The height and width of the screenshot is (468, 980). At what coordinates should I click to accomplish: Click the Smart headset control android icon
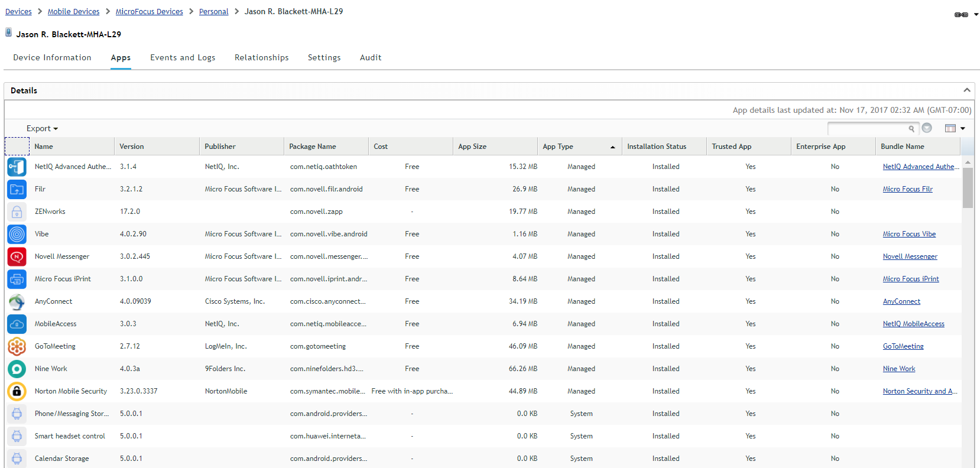click(17, 436)
